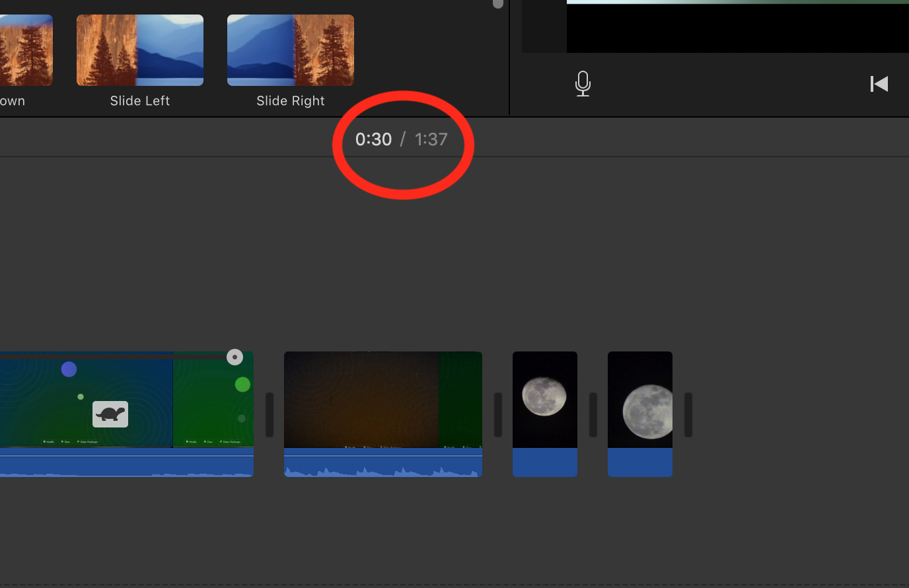This screenshot has height=588, width=909.
Task: Click the speed handle atop the green clip
Action: 235,357
